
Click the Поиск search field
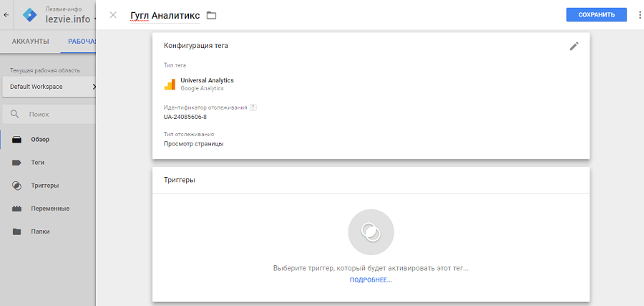point(54,114)
